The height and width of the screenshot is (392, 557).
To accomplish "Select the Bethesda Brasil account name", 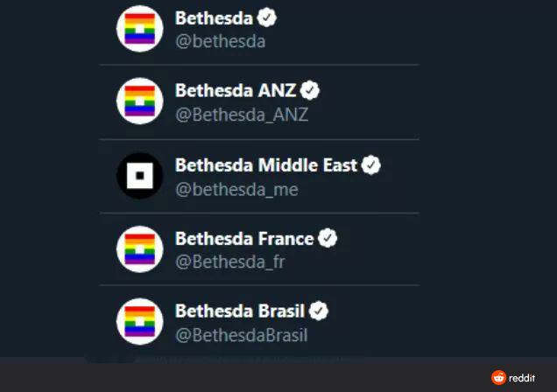I will (240, 311).
